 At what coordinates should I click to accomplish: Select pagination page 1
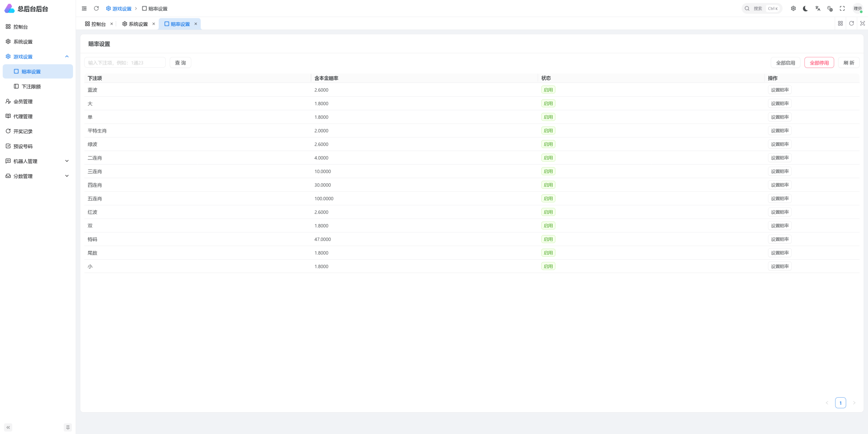pyautogui.click(x=841, y=403)
